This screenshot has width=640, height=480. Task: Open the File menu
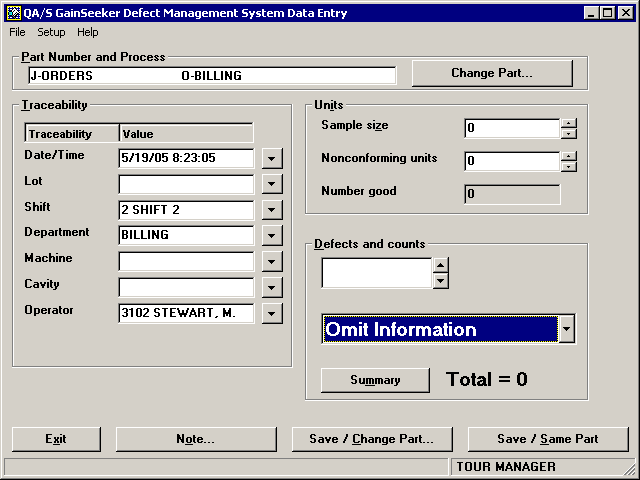(x=17, y=32)
